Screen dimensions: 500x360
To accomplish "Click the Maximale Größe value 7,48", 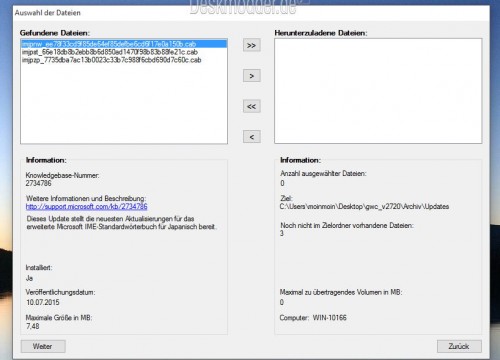I will 33,326.
